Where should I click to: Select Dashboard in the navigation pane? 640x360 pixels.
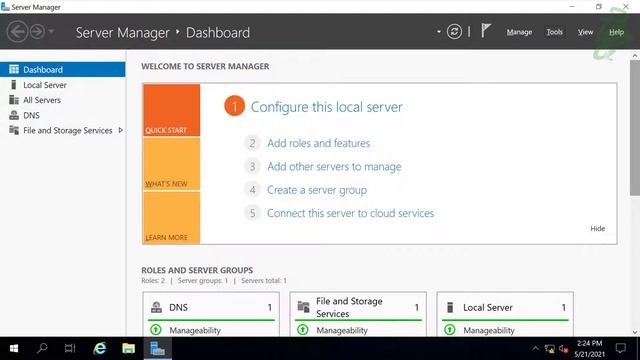click(x=63, y=69)
